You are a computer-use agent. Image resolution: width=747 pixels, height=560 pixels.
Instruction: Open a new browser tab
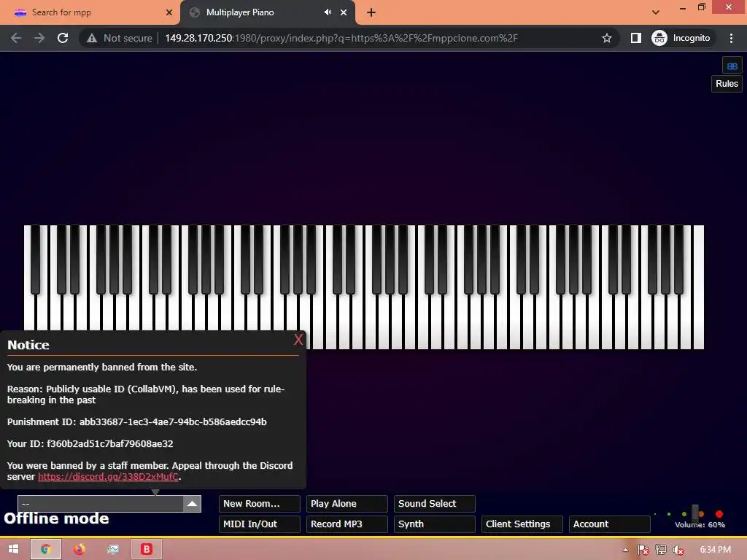coord(371,12)
